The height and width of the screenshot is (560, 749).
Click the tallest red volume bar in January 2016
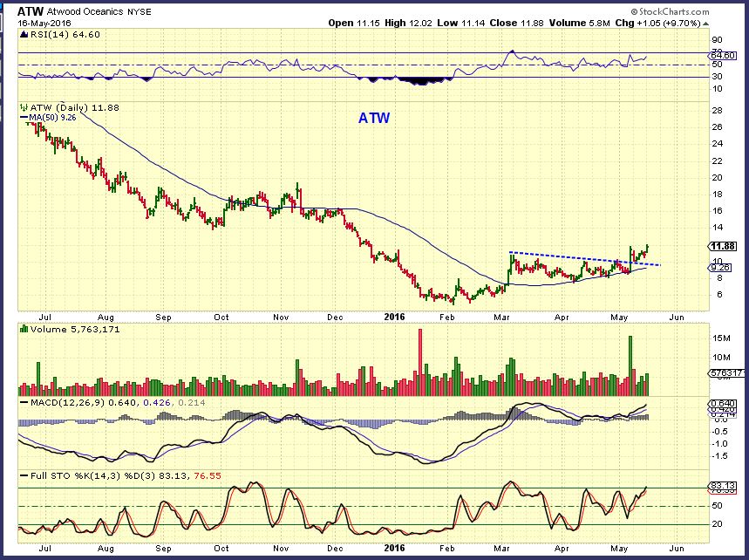click(x=420, y=362)
